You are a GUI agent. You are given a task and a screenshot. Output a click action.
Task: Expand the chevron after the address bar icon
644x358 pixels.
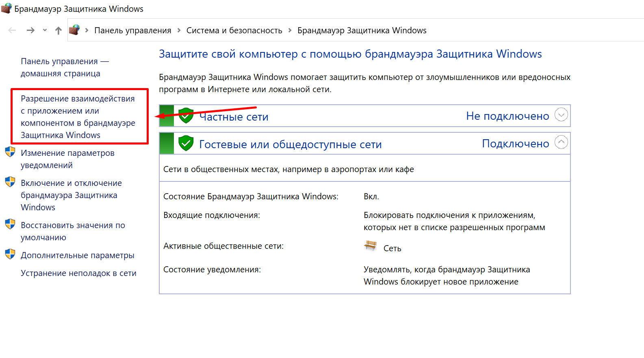tap(87, 30)
